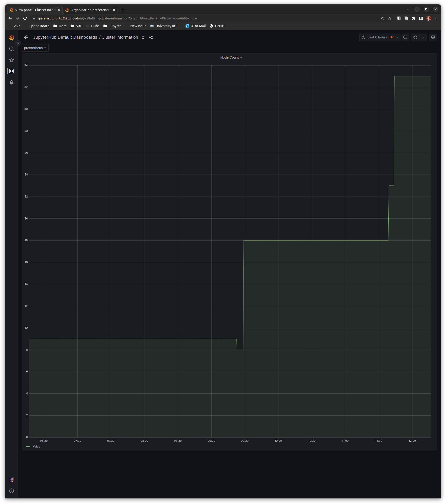Open the Sprint Board bookmark

[39, 26]
